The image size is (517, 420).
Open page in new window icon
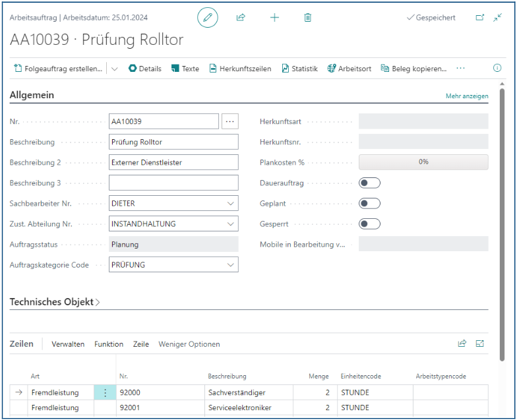480,17
